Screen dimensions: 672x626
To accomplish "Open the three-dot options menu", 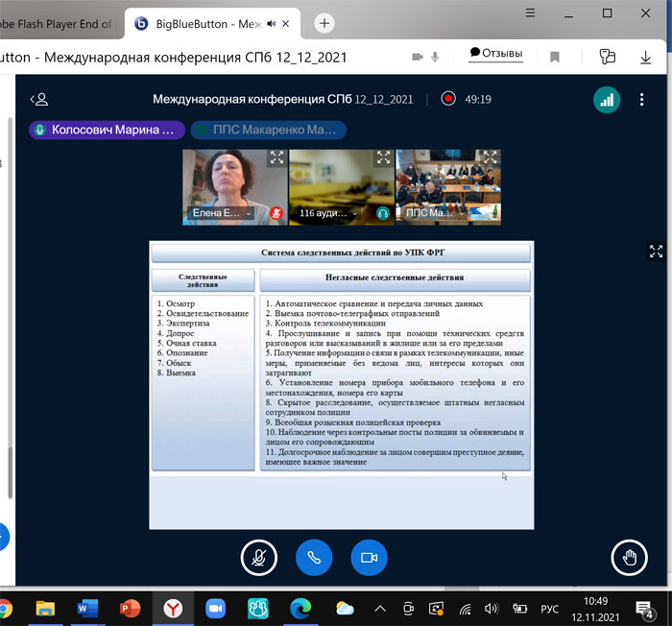I will click(641, 99).
